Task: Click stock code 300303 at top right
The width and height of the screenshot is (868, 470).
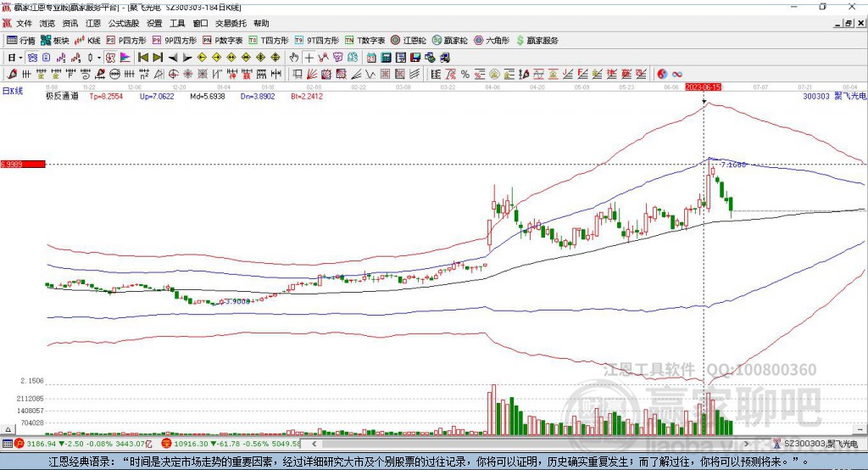Action: [816, 96]
